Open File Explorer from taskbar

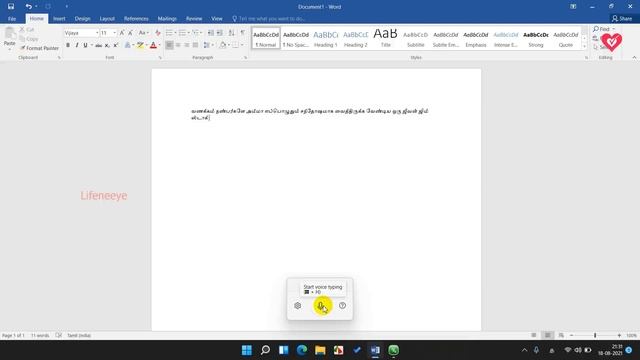320,350
